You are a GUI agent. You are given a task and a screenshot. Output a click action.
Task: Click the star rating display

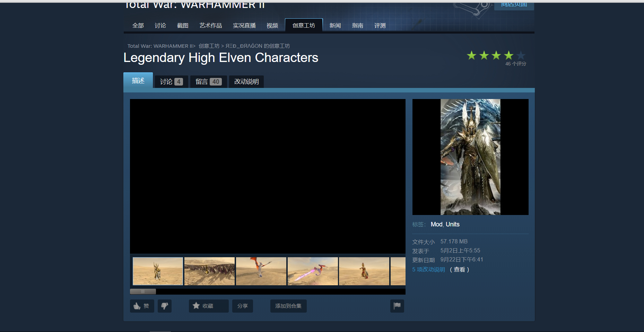[496, 55]
